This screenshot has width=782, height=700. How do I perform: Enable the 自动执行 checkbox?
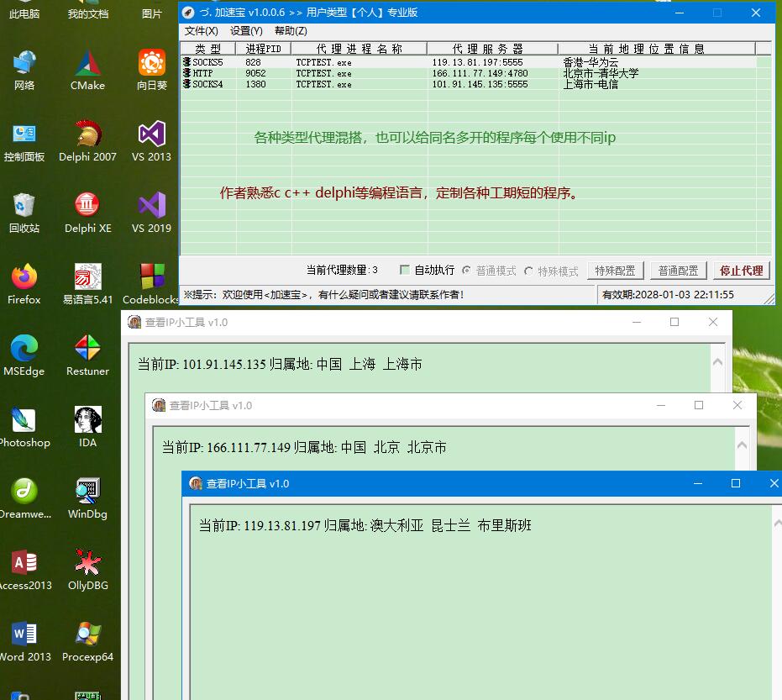click(x=405, y=270)
